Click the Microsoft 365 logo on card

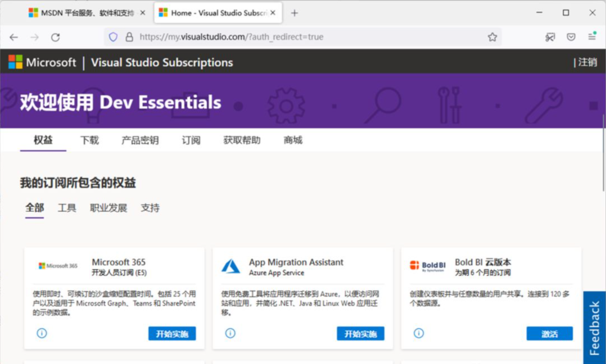pyautogui.click(x=58, y=266)
